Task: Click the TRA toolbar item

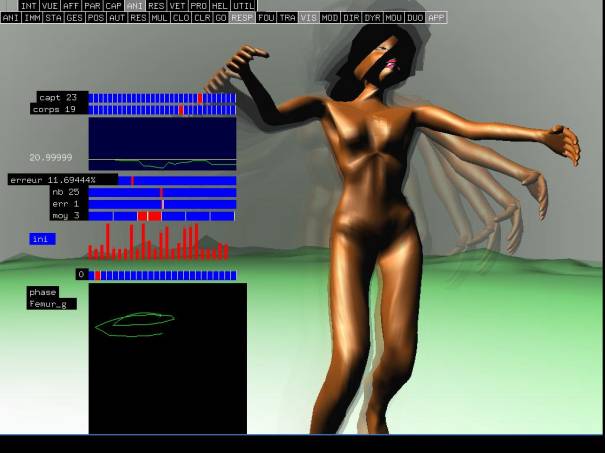Action: pos(288,18)
